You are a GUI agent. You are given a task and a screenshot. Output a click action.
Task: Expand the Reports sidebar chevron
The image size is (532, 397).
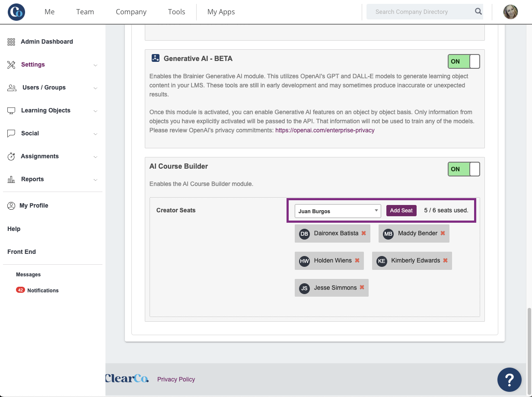(x=96, y=180)
